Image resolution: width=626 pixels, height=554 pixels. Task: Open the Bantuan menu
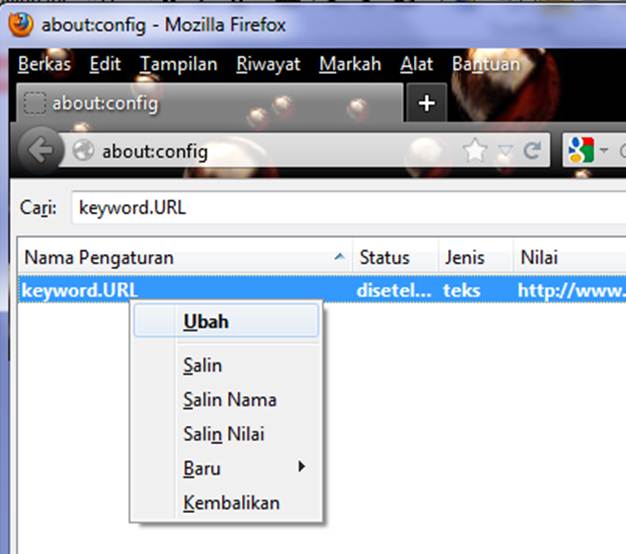(486, 64)
